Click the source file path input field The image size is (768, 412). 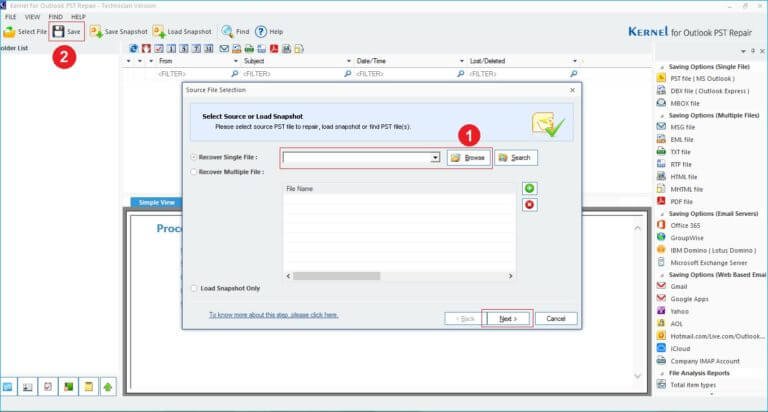(357, 158)
